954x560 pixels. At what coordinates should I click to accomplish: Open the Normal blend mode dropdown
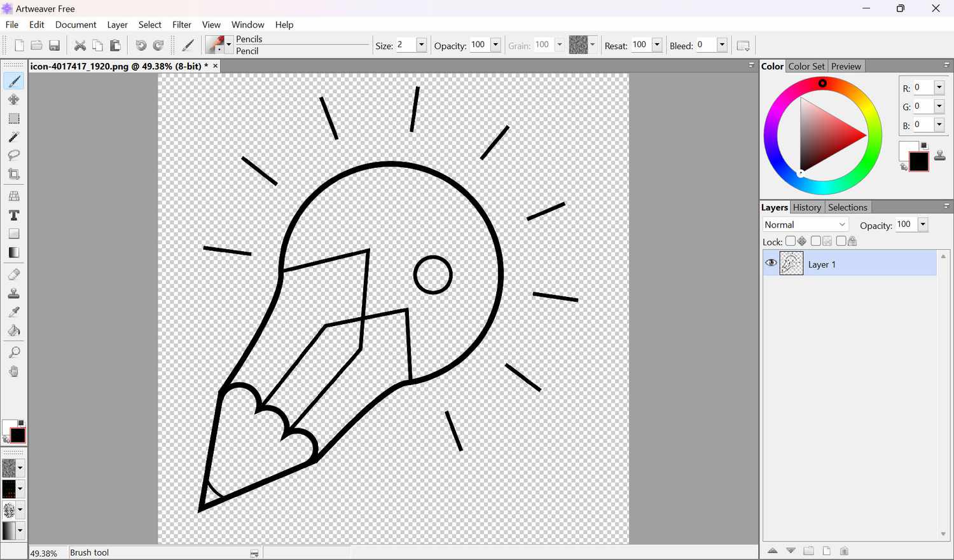pyautogui.click(x=806, y=224)
